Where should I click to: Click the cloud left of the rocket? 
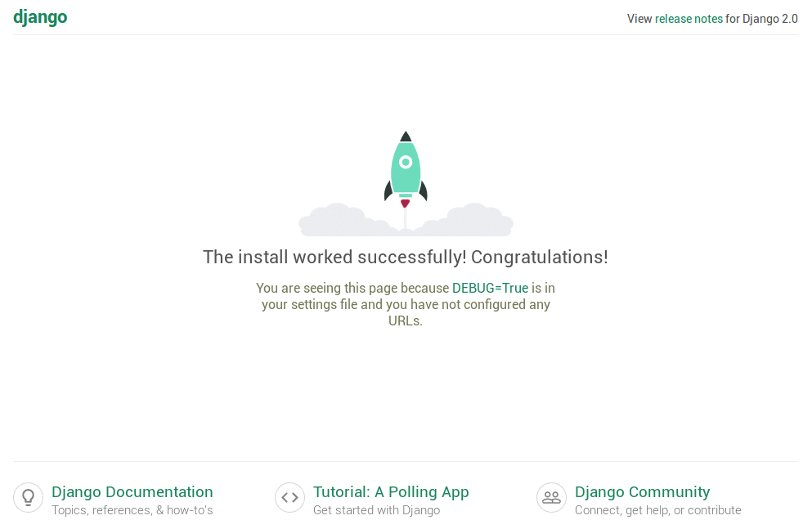[335, 221]
